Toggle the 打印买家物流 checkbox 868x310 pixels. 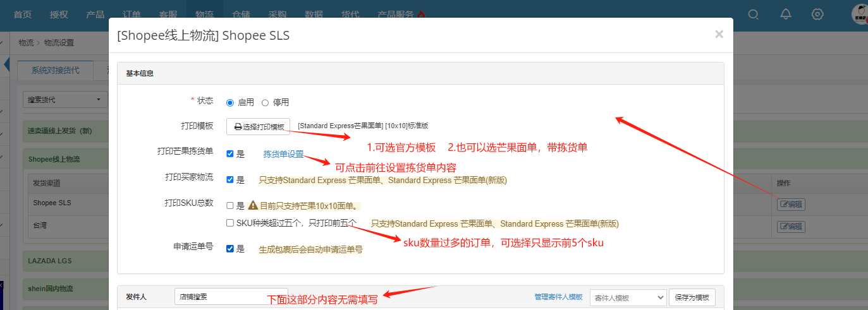click(230, 180)
